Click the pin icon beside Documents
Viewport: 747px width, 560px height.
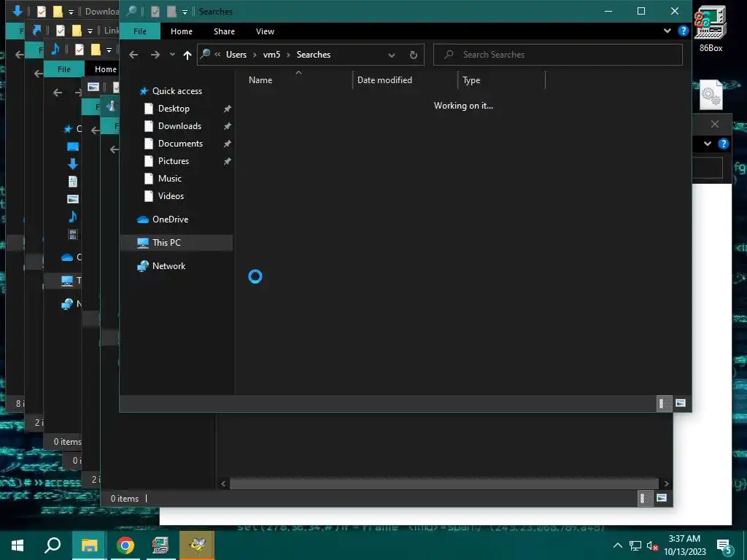pyautogui.click(x=228, y=144)
